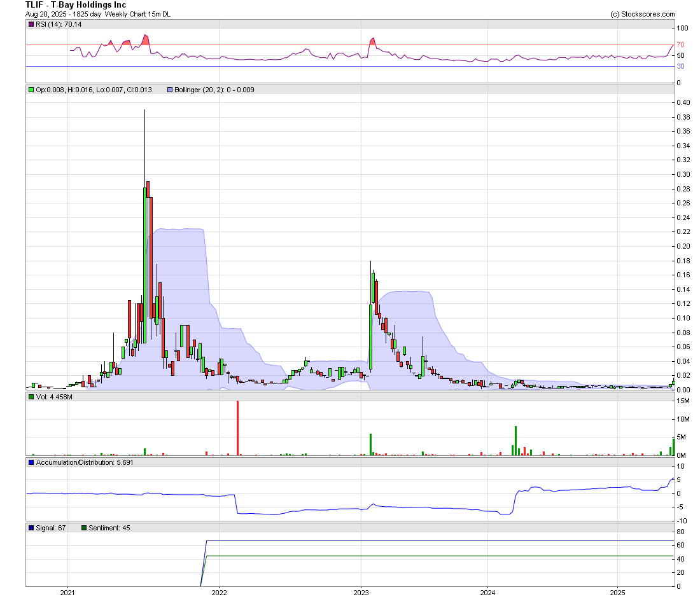Click the dark green Sentiment legend square
Viewport: 700px width, 606px height.
point(84,528)
